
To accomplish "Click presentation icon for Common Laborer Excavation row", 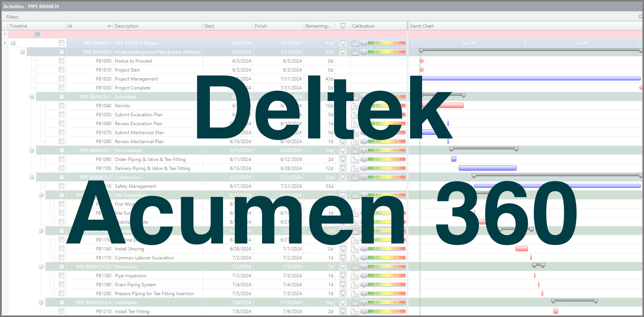I will (x=343, y=257).
